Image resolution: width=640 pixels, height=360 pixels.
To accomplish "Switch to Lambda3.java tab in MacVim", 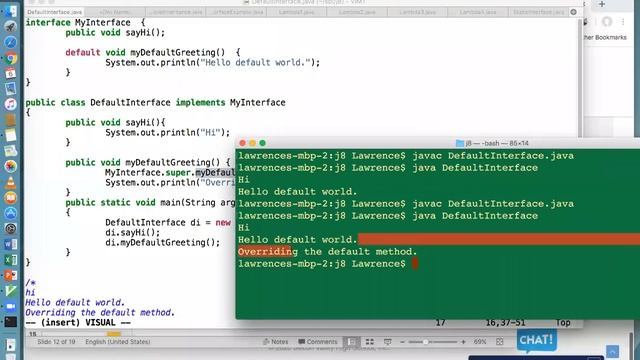I will 418,12.
